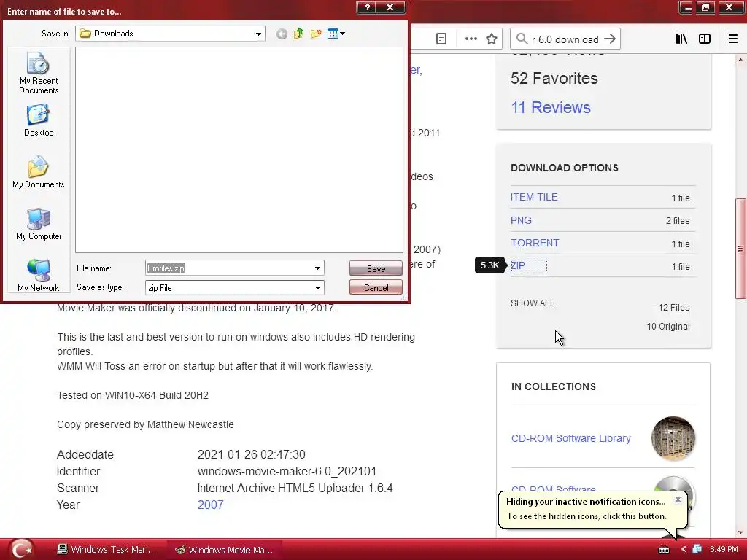
Task: Expand the Save in Downloads dropdown
Action: point(258,34)
